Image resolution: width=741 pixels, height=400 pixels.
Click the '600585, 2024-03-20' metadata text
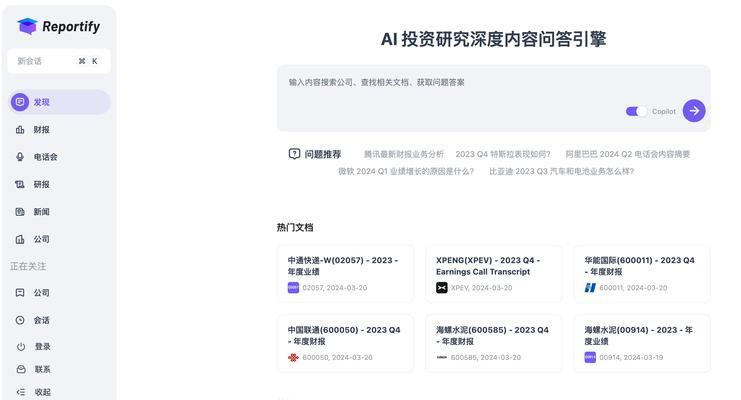click(x=486, y=357)
